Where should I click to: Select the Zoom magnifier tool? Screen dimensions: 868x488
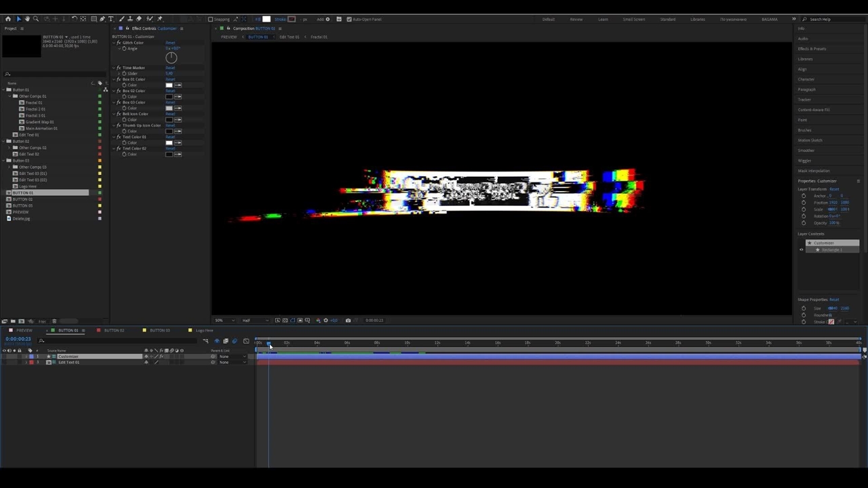point(36,19)
